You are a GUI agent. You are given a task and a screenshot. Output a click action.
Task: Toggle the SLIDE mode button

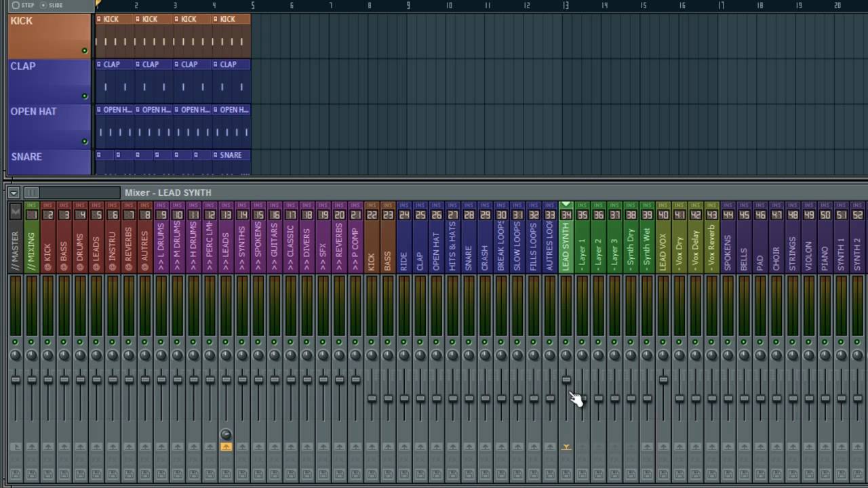click(52, 5)
